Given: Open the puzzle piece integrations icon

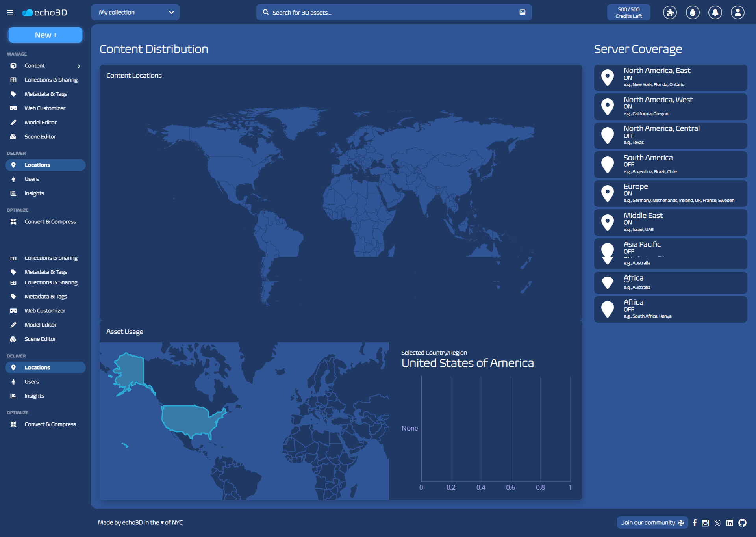Looking at the screenshot, I should click(670, 13).
